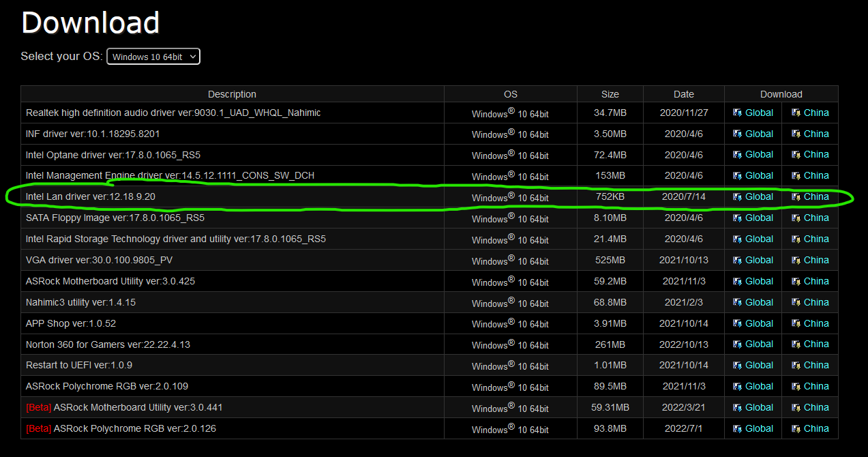Click 'Norton 360 for Gamers ver:22.22.4.13' text
Screen dimensions: 868x457
coord(108,344)
